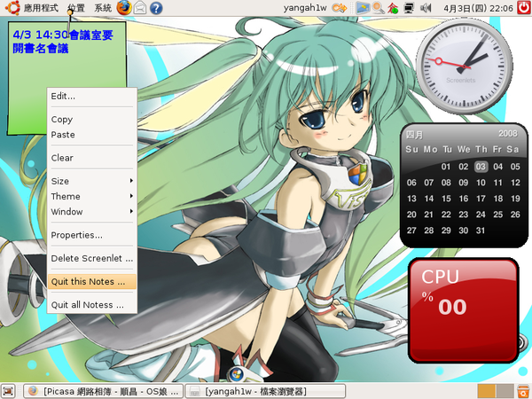Image resolution: width=532 pixels, height=399 pixels.
Task: Open Properties... from the context menu
Action: [x=92, y=235]
